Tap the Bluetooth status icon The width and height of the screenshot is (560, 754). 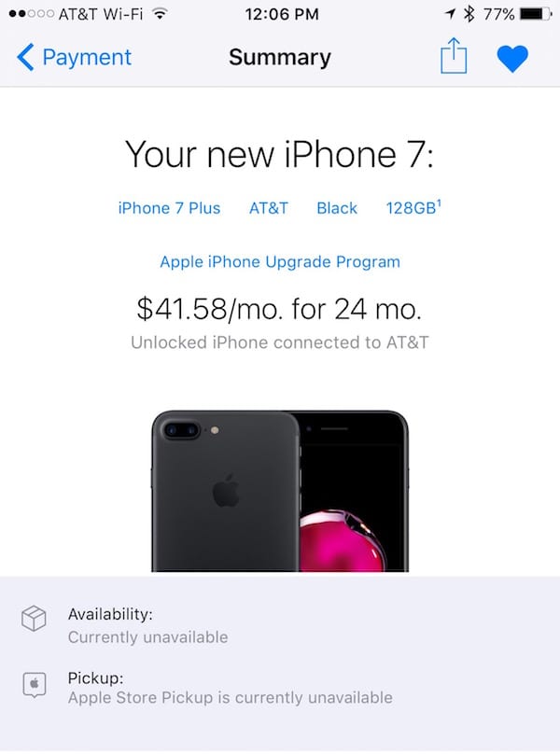point(469,14)
